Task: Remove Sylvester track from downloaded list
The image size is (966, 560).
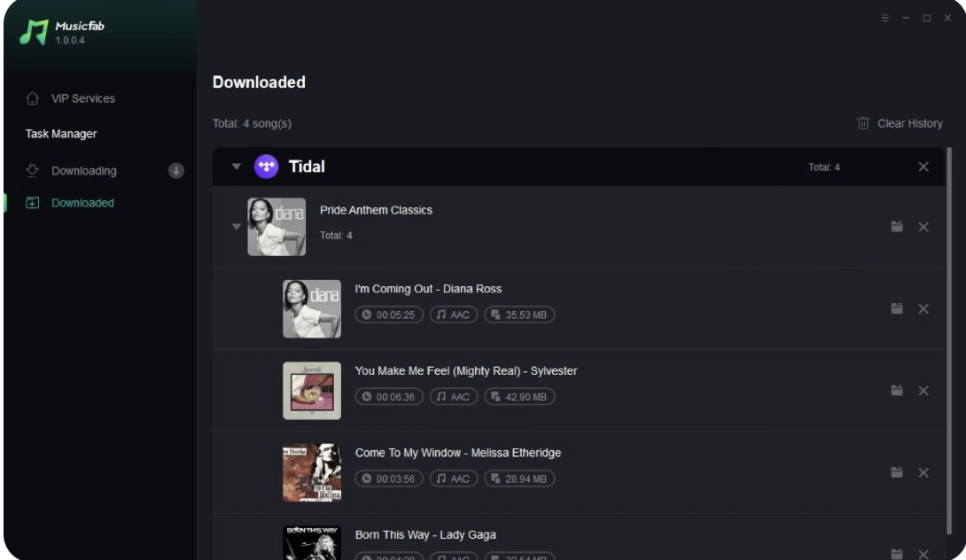Action: coord(923,391)
